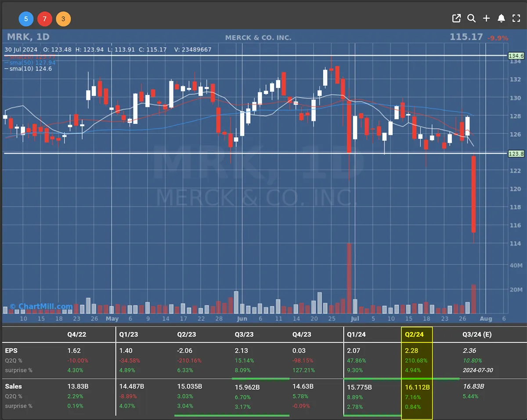Click Sales value 13.83B

tap(78, 386)
